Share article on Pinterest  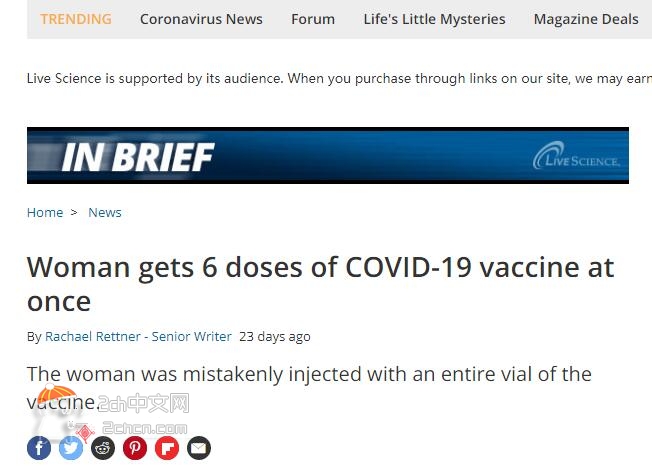click(x=135, y=448)
